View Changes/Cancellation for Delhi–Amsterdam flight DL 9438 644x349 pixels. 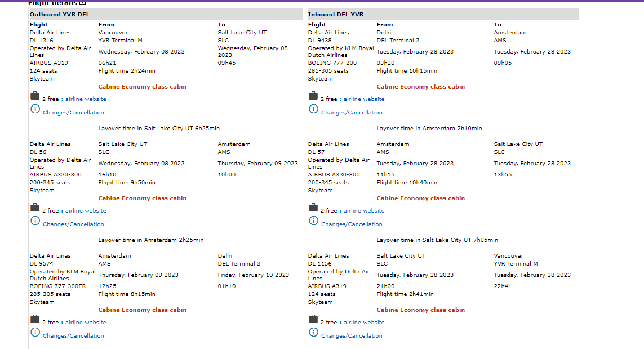pyautogui.click(x=352, y=113)
